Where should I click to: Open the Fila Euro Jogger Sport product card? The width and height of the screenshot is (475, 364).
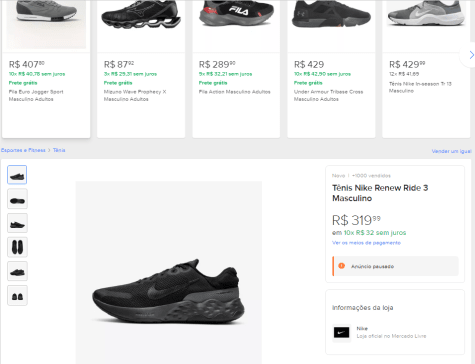pos(46,69)
